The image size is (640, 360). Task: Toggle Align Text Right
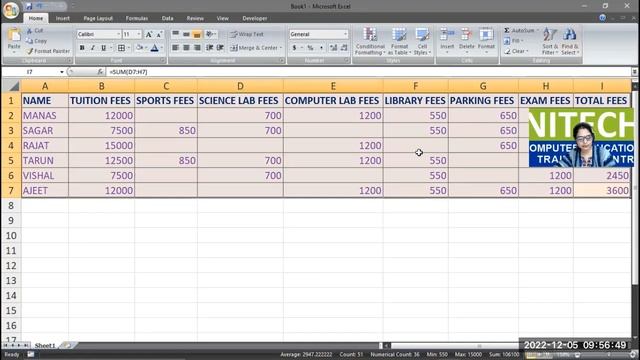(x=197, y=48)
